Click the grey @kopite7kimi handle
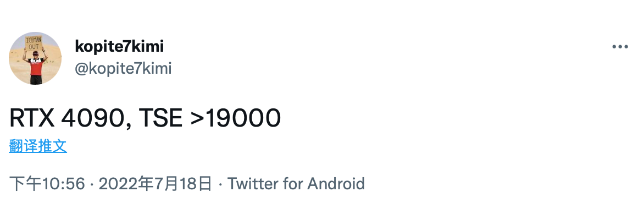The width and height of the screenshot is (644, 208). pyautogui.click(x=123, y=69)
